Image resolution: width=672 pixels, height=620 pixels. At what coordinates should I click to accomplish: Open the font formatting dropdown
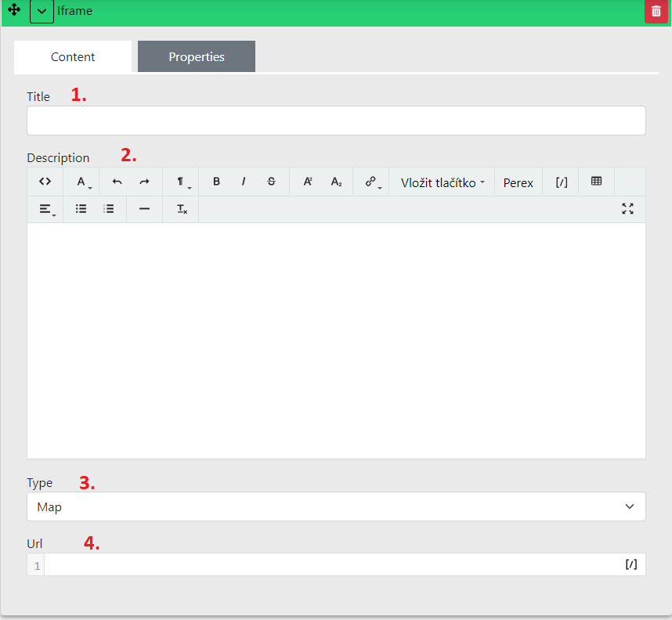click(81, 182)
